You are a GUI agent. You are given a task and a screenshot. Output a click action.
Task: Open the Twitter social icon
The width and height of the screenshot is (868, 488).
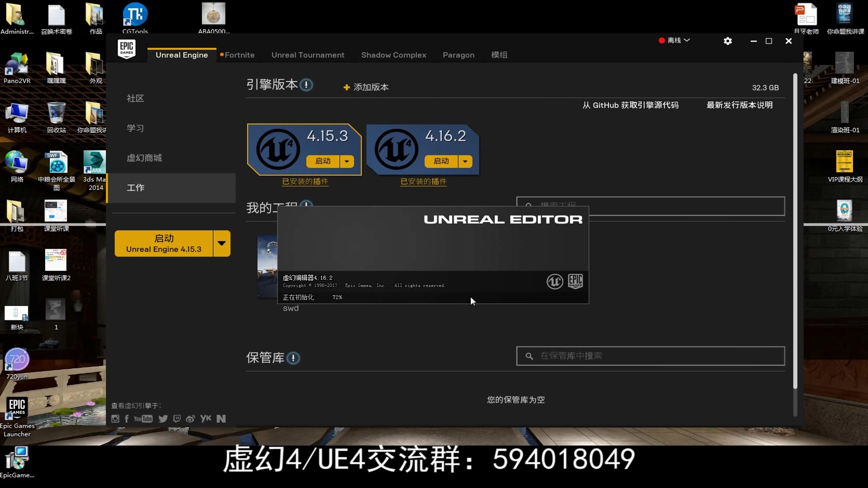click(x=163, y=419)
